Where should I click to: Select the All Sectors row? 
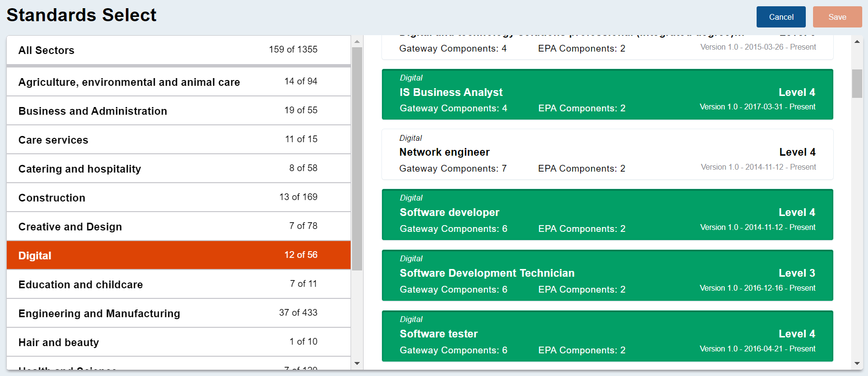point(178,50)
